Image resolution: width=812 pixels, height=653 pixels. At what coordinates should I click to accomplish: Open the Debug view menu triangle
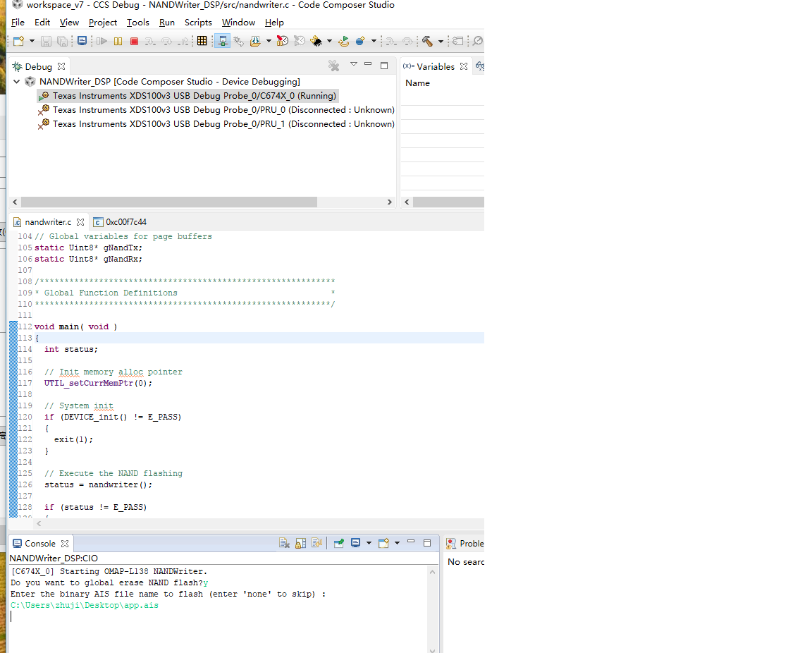[x=354, y=64]
